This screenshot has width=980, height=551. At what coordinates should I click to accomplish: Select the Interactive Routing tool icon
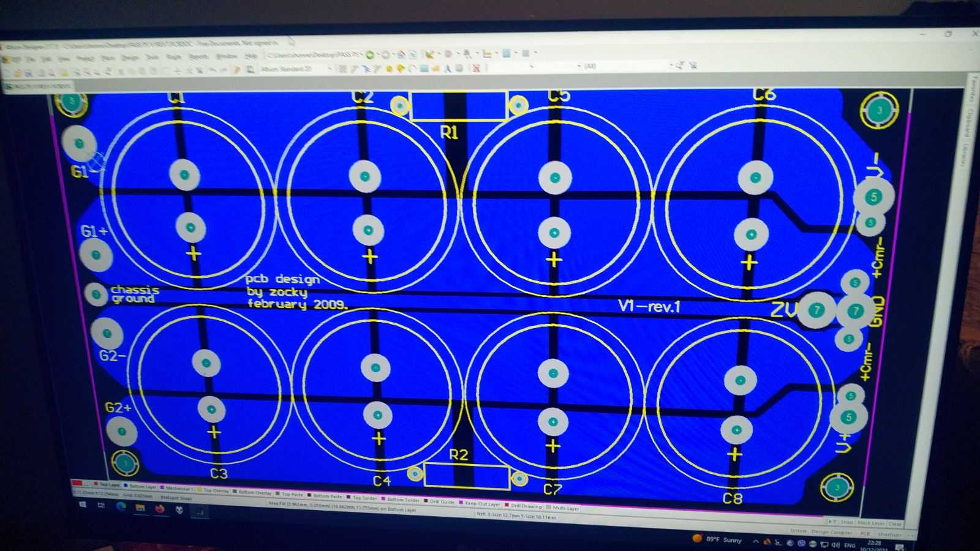(355, 69)
